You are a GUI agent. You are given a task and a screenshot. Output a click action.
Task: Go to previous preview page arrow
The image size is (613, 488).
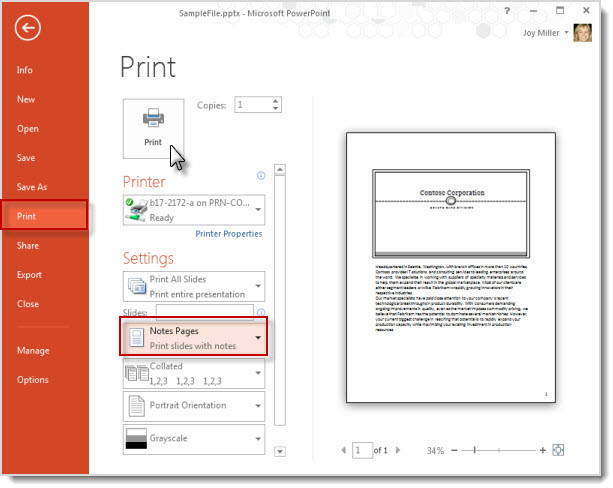(x=343, y=450)
